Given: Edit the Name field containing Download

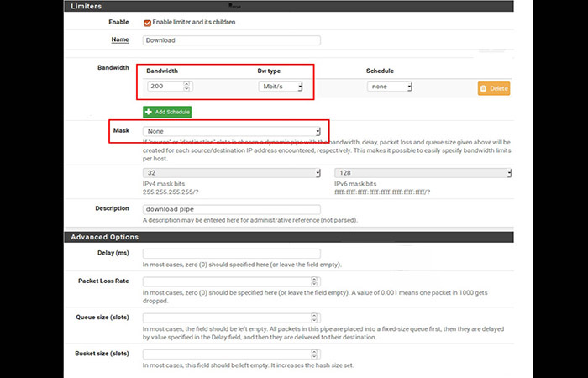Looking at the screenshot, I should (x=231, y=40).
